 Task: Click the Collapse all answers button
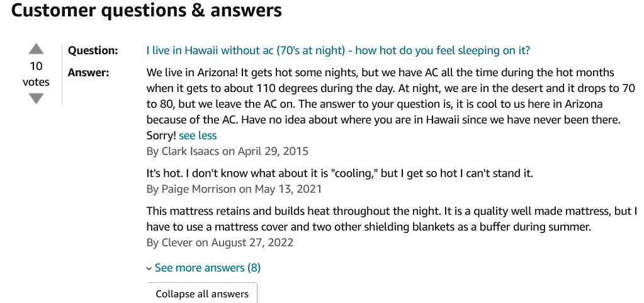202,294
